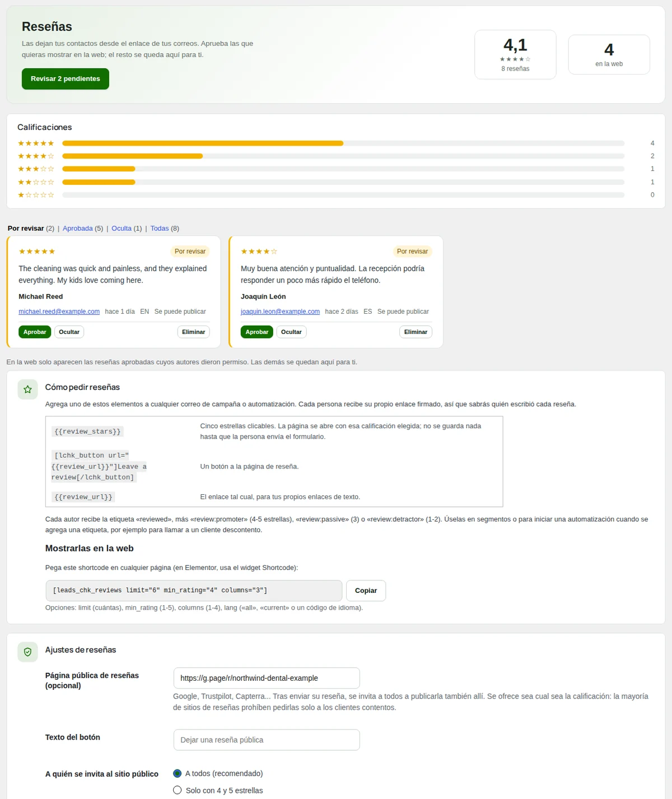Click the '4 en la web' card
This screenshot has height=799, width=672.
click(609, 55)
